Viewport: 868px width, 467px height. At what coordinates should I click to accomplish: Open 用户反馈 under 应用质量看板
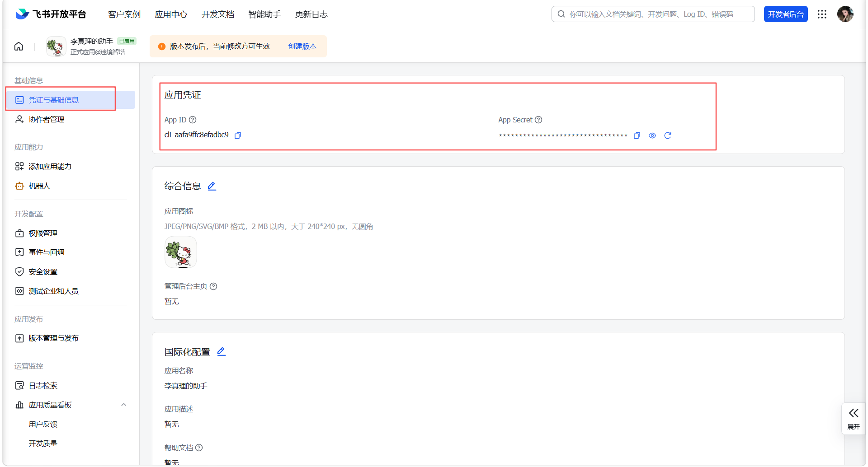[43, 424]
